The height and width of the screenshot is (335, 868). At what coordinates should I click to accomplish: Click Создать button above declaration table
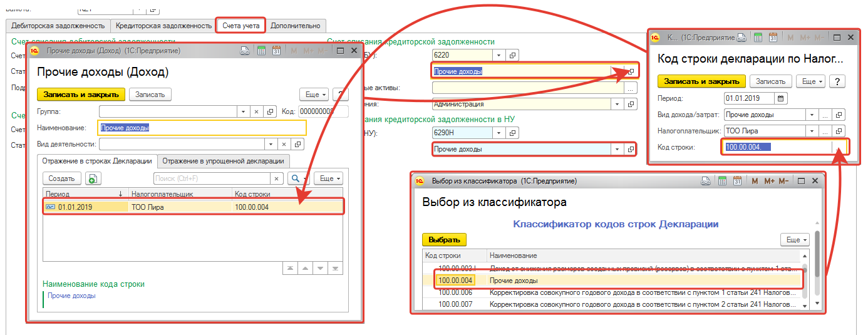pyautogui.click(x=61, y=178)
